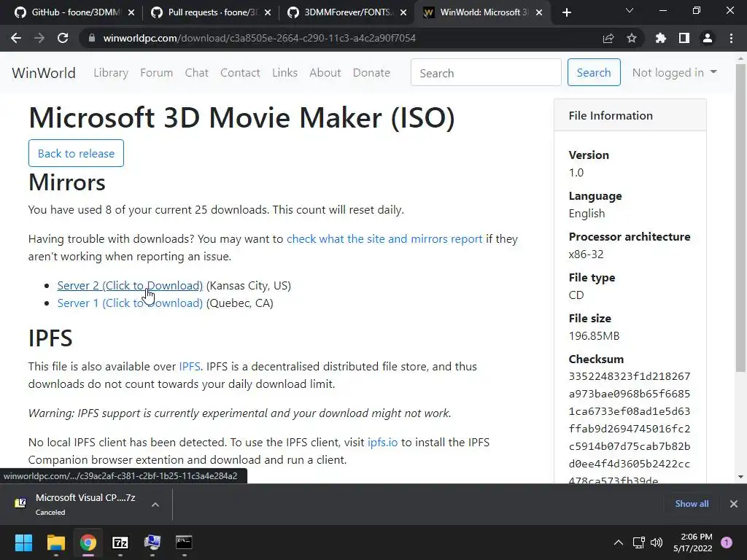This screenshot has height=560, width=747.
Task: Click the scrollbar down arrow
Action: coord(740,477)
